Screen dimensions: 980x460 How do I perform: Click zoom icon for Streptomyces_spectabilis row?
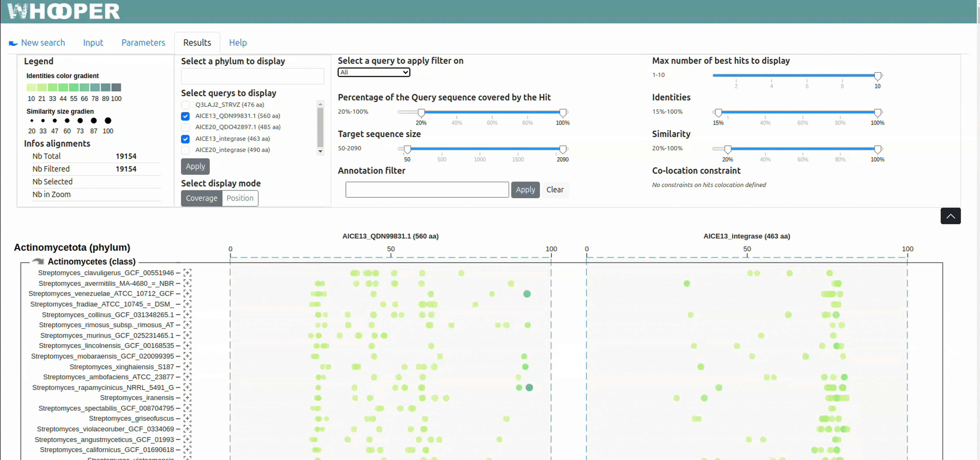coord(187,408)
